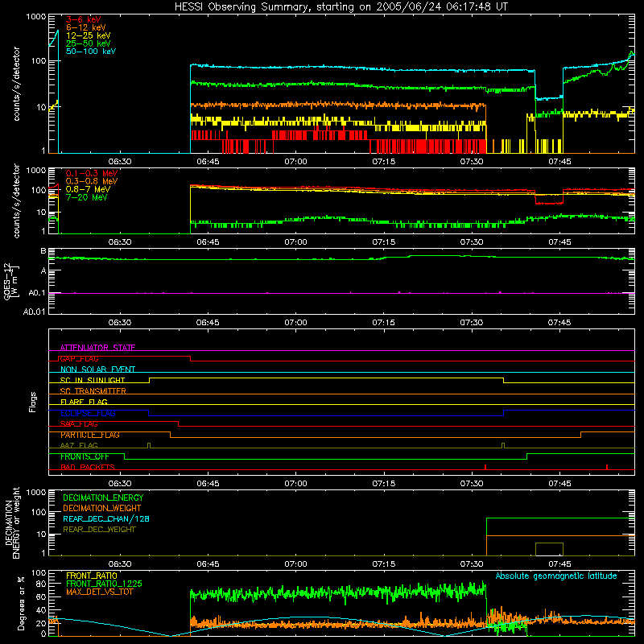Click the MAX_DET_VS_TOT legend label
The width and height of the screenshot is (644, 644).
pyautogui.click(x=100, y=592)
